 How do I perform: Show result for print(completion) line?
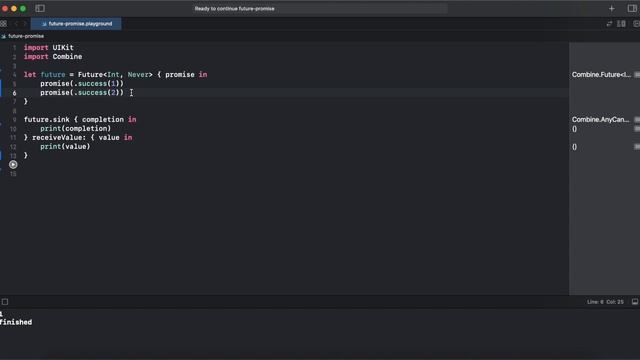click(x=637, y=129)
